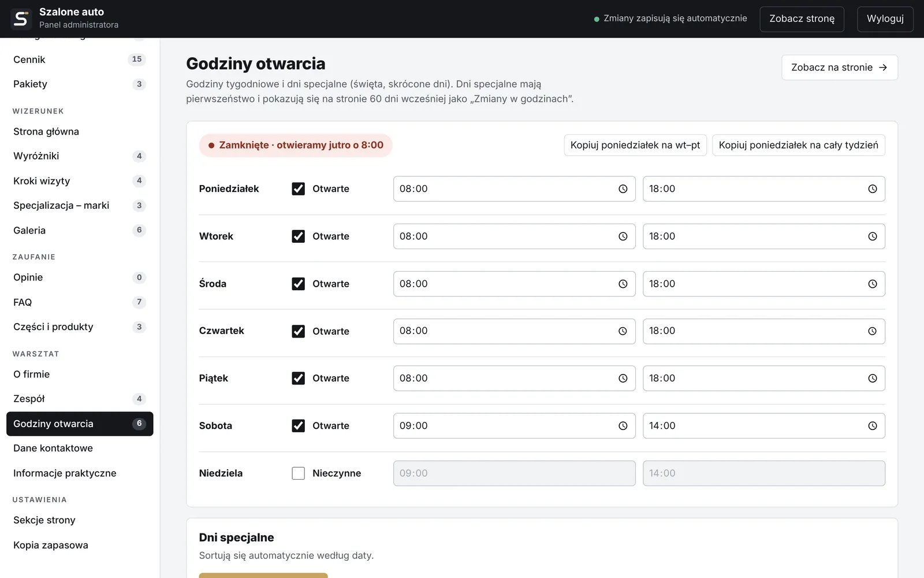
Task: Click Zobacz stronę header button
Action: tap(802, 19)
